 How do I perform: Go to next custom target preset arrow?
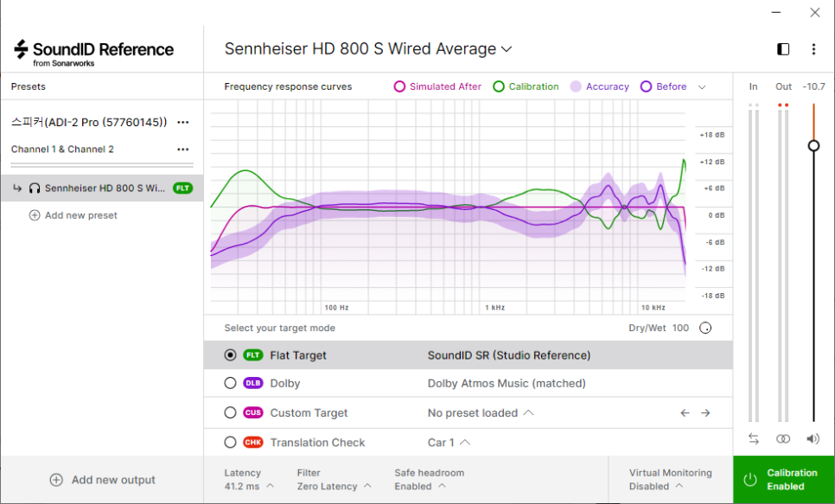pyautogui.click(x=705, y=413)
